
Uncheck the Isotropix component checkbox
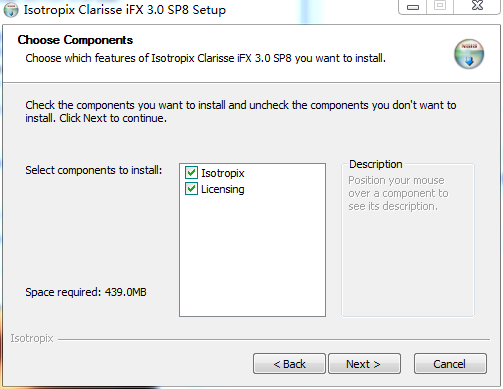[x=191, y=173]
